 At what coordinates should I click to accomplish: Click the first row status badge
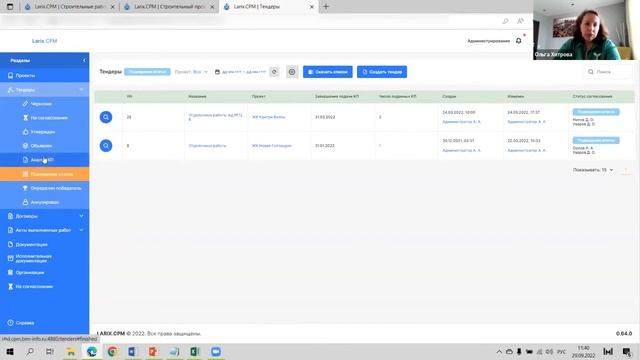click(x=596, y=112)
